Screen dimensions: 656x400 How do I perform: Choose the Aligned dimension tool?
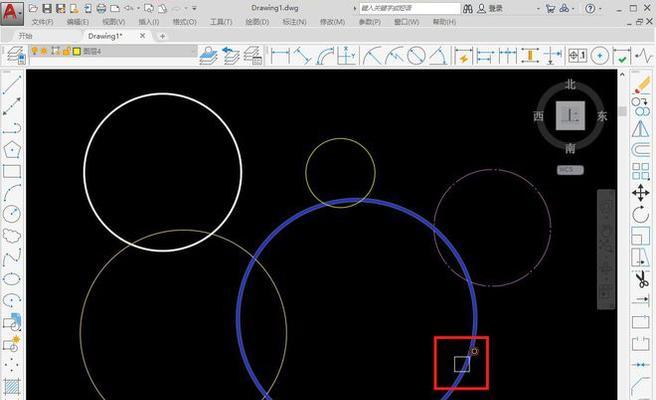302,56
